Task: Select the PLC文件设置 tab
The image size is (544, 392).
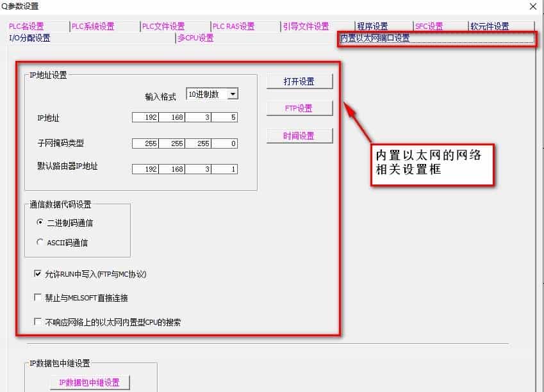Action: (163, 26)
